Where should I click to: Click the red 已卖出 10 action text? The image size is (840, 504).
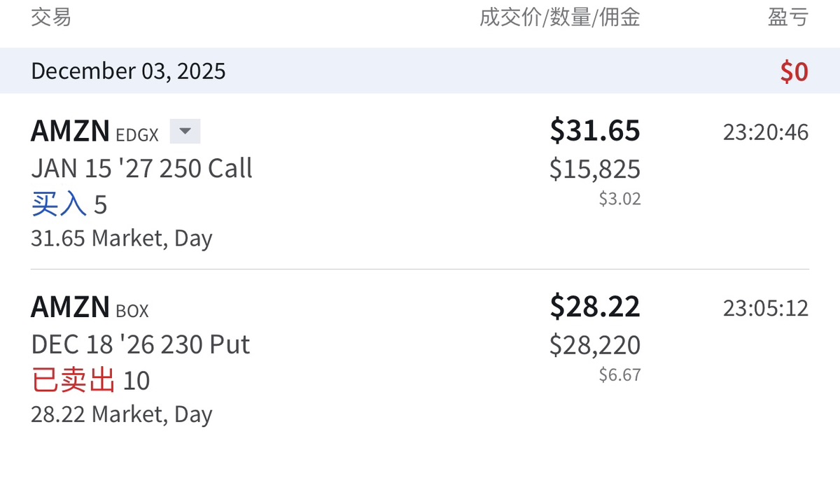pyautogui.click(x=90, y=381)
